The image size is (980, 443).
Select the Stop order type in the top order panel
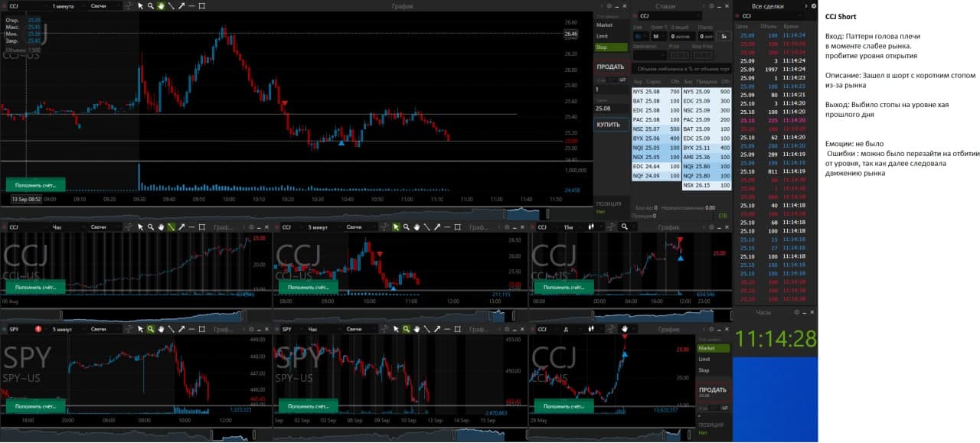[611, 47]
